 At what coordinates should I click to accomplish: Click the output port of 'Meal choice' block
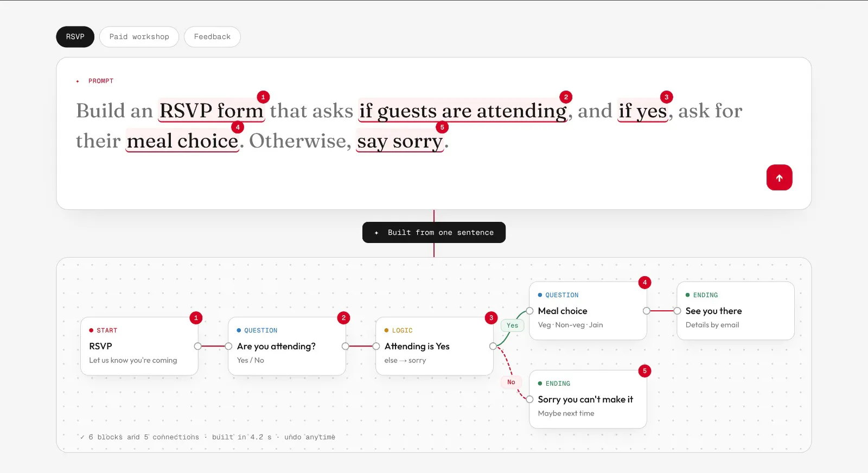coord(647,311)
